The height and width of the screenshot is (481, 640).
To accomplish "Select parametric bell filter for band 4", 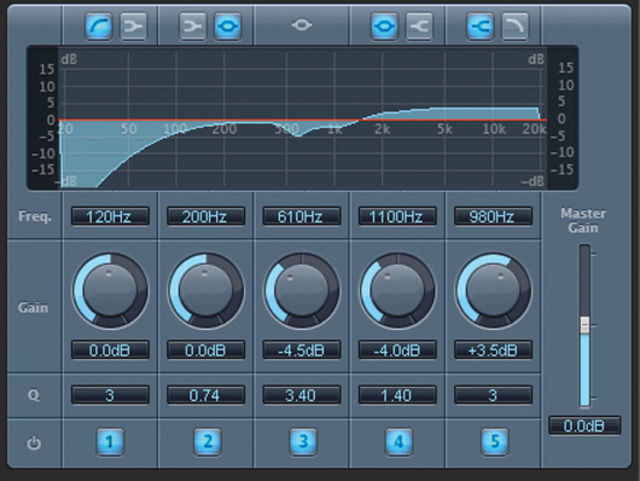I will coord(384,27).
